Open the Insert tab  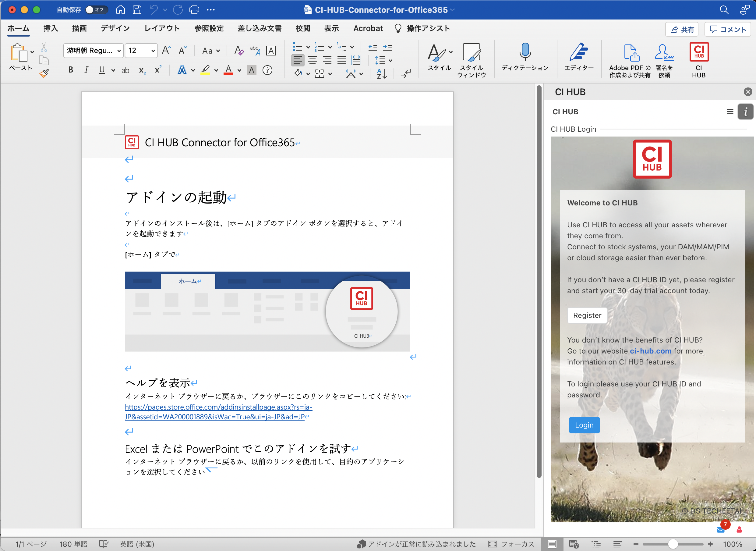coord(51,28)
